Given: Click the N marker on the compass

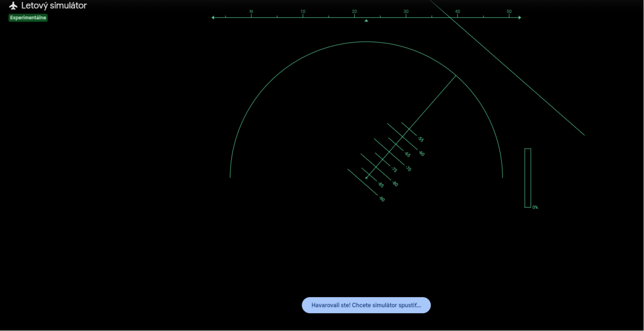Looking at the screenshot, I should pos(251,11).
